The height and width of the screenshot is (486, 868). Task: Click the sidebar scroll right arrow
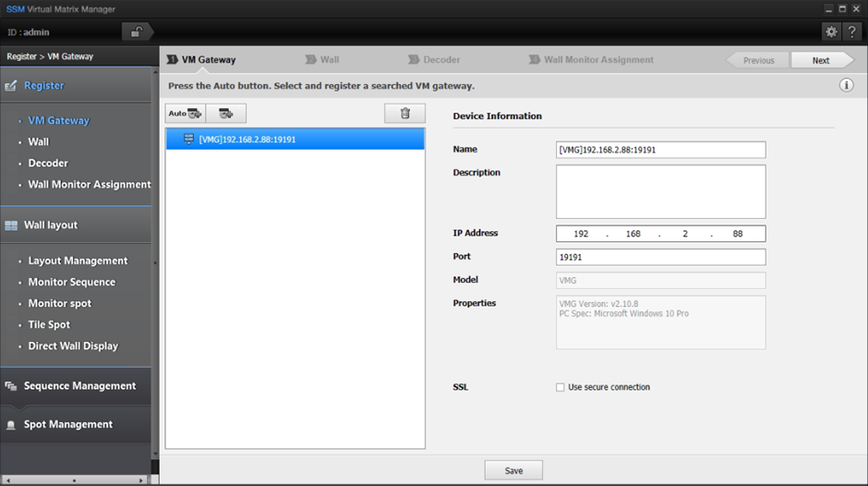pos(141,480)
